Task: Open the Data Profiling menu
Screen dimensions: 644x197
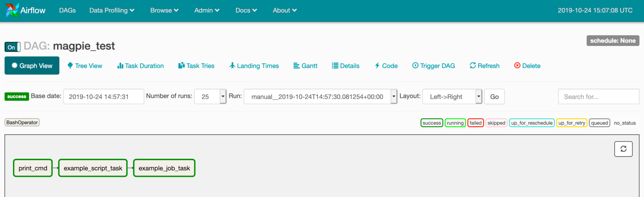Action: coord(112,10)
